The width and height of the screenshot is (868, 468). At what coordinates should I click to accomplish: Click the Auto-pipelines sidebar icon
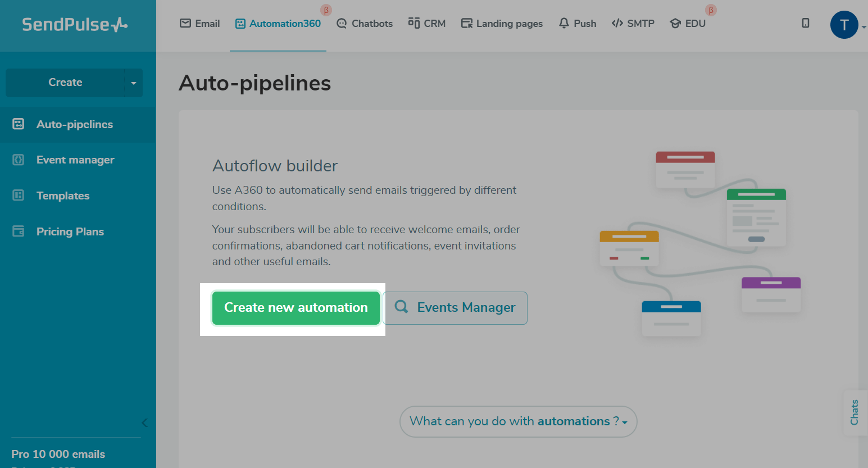pos(19,124)
